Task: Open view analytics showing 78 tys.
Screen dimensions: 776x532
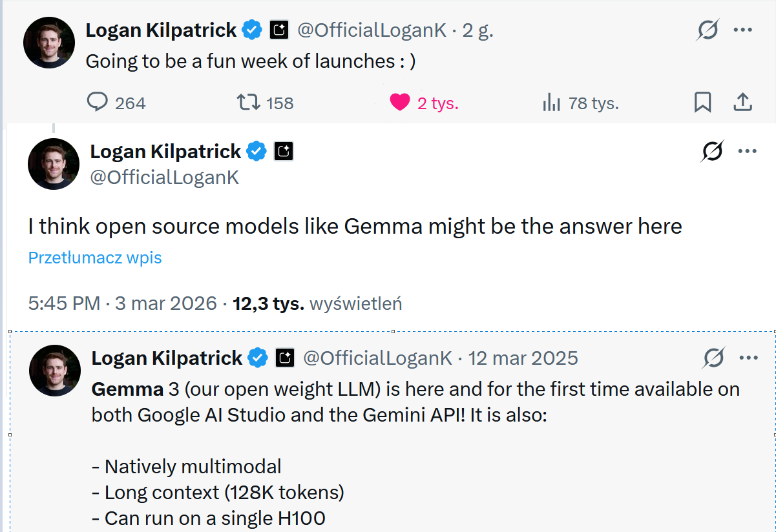Action: click(x=551, y=102)
